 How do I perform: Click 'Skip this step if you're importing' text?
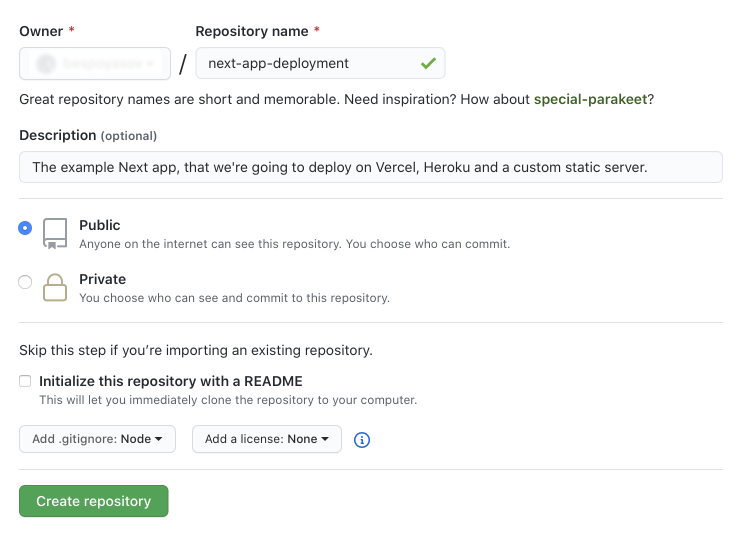coord(196,350)
